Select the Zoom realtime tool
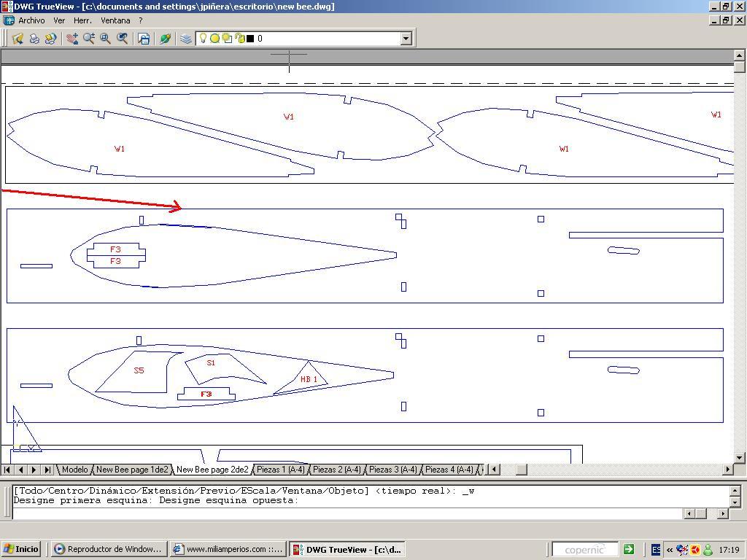747x560 pixels. [89, 39]
